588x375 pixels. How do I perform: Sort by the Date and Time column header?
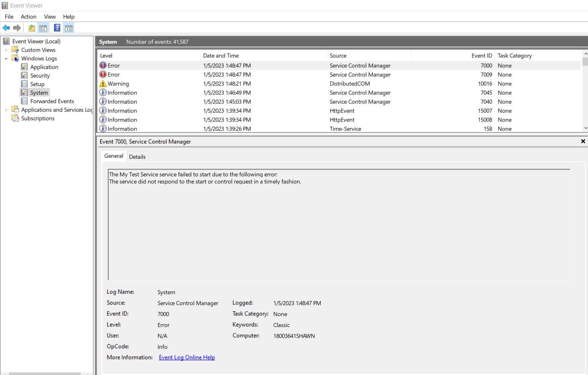point(263,55)
